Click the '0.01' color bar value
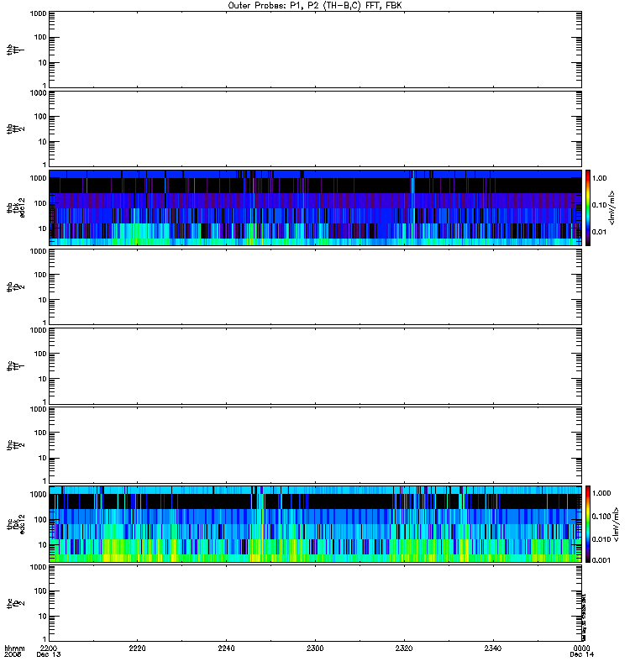The image size is (630, 672). pos(599,232)
